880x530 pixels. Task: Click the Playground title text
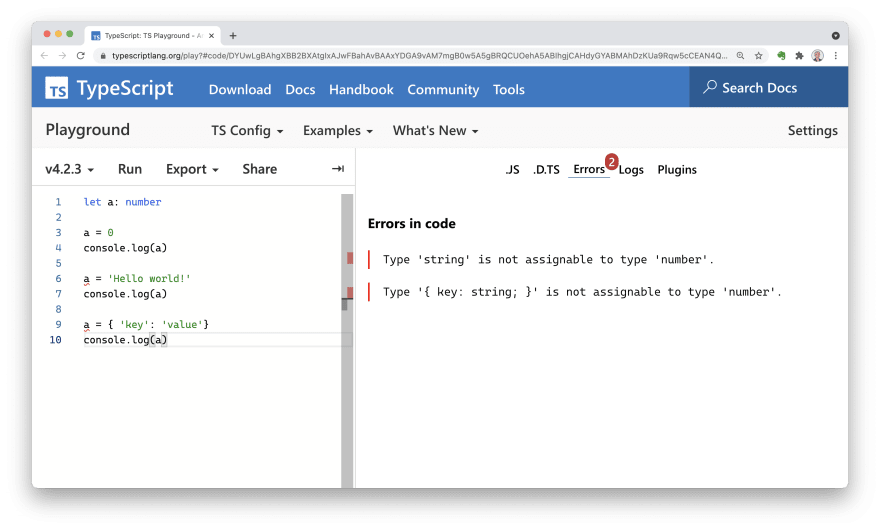[88, 130]
